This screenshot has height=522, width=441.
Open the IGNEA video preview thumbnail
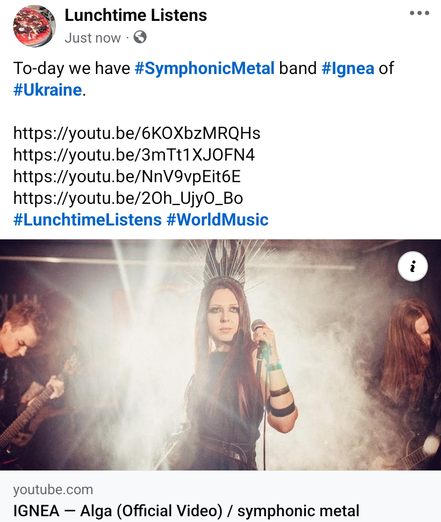220,355
